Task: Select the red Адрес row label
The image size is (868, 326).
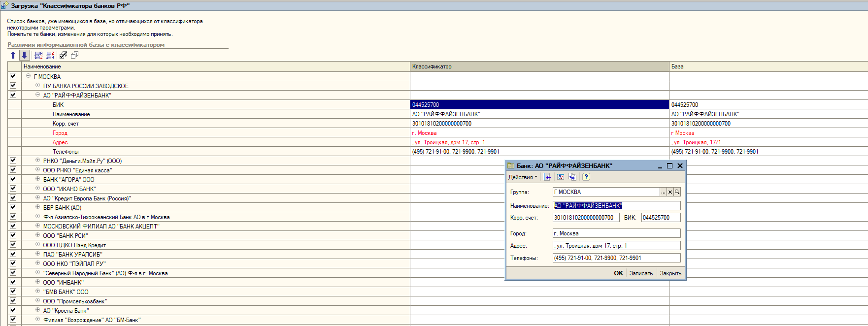Action: point(60,142)
